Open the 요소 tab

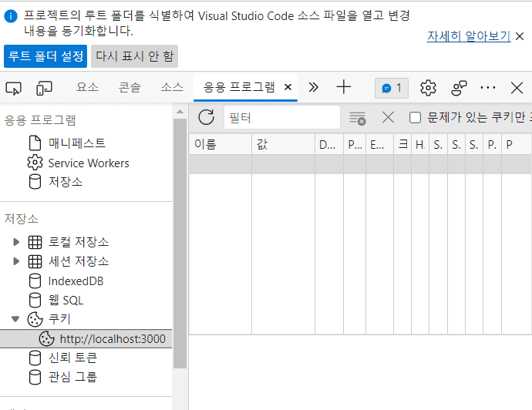tap(87, 88)
